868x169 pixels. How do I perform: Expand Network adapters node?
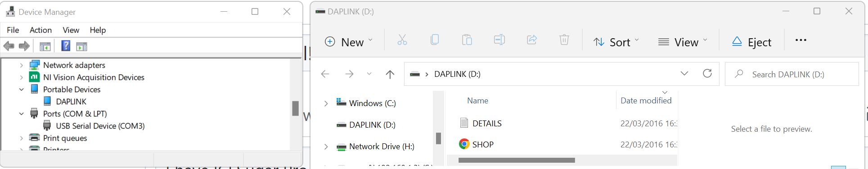point(21,65)
